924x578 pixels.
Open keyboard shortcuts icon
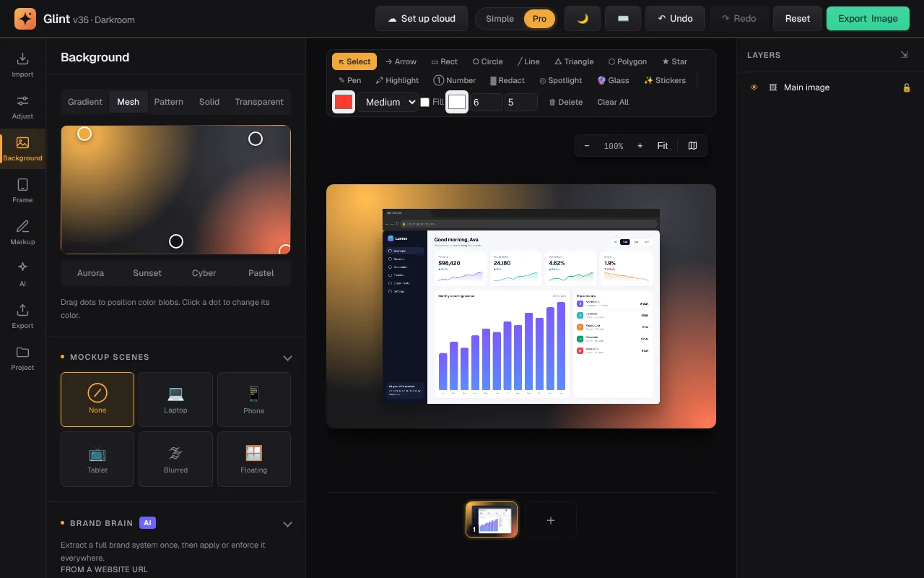[623, 19]
